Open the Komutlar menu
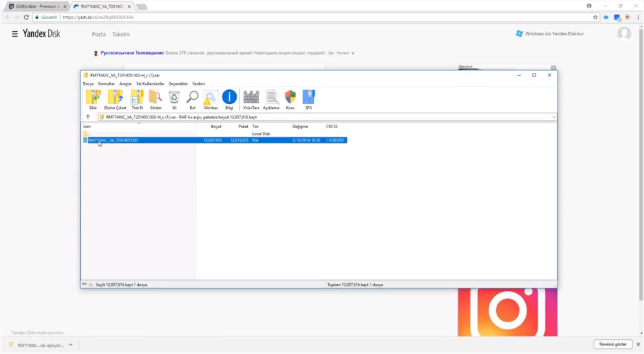The image size is (644, 354). pos(106,84)
